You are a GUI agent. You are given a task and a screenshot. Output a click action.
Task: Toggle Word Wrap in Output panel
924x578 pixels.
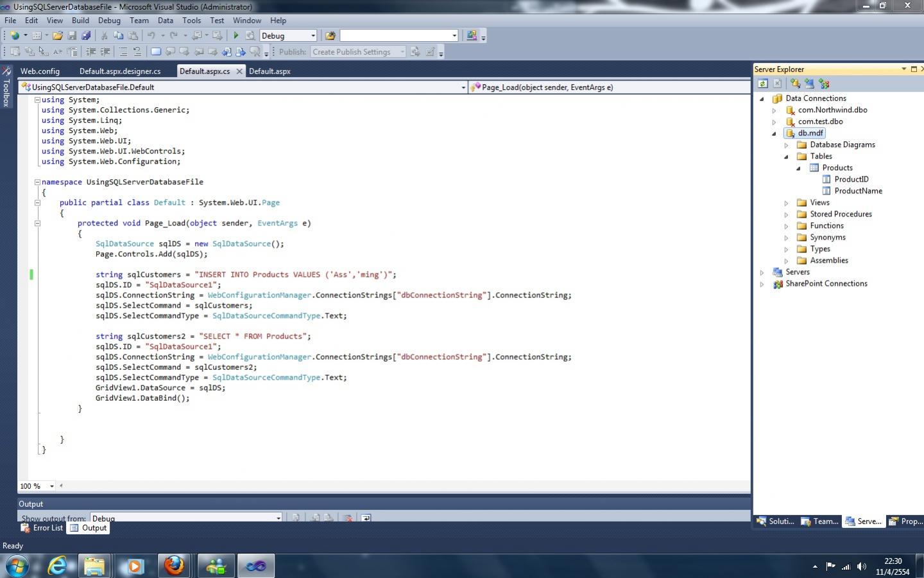[366, 518]
